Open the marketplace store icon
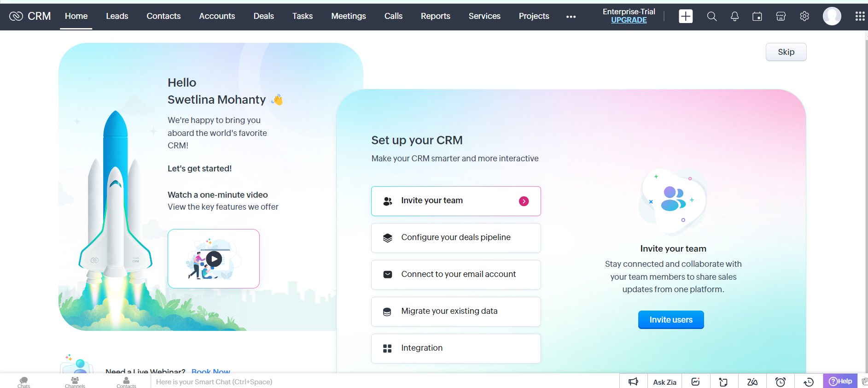The width and height of the screenshot is (868, 388). (781, 17)
